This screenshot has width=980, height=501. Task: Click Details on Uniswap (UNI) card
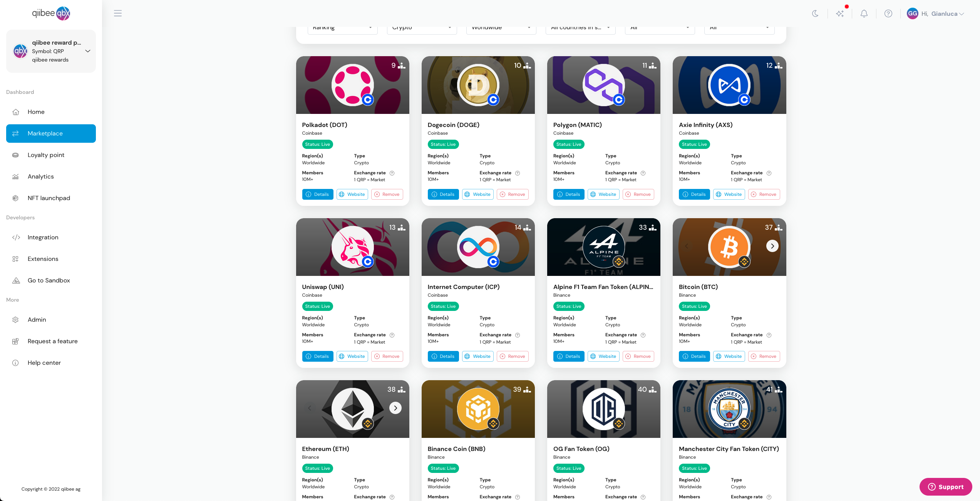click(317, 356)
